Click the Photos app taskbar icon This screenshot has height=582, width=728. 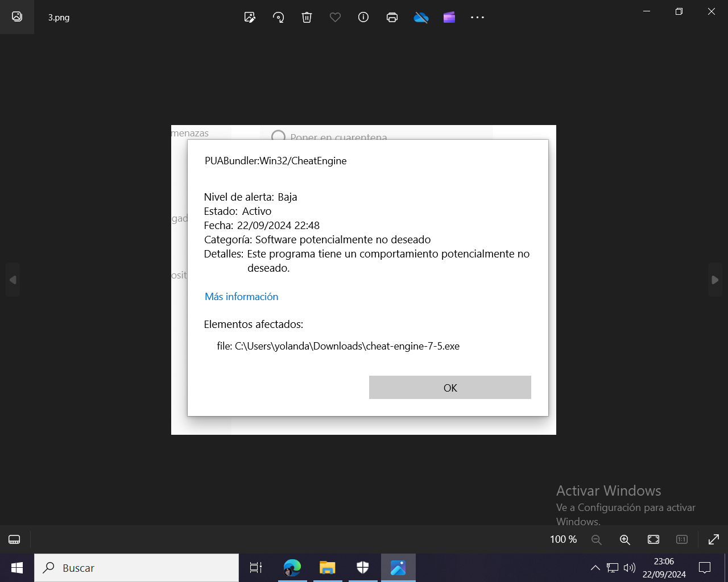coord(398,568)
